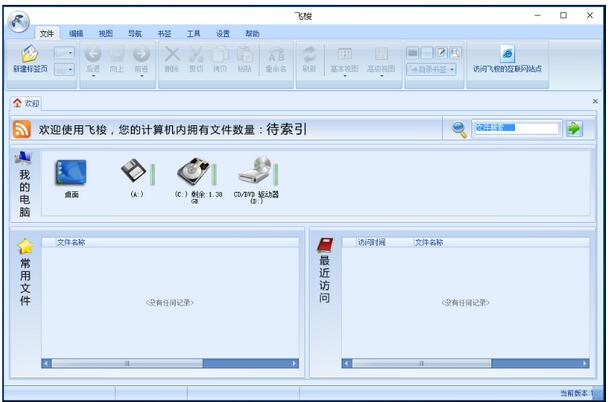Image resolution: width=610 pixels, height=402 pixels.
Task: Click the 基本视图 basic view icon
Action: click(345, 54)
